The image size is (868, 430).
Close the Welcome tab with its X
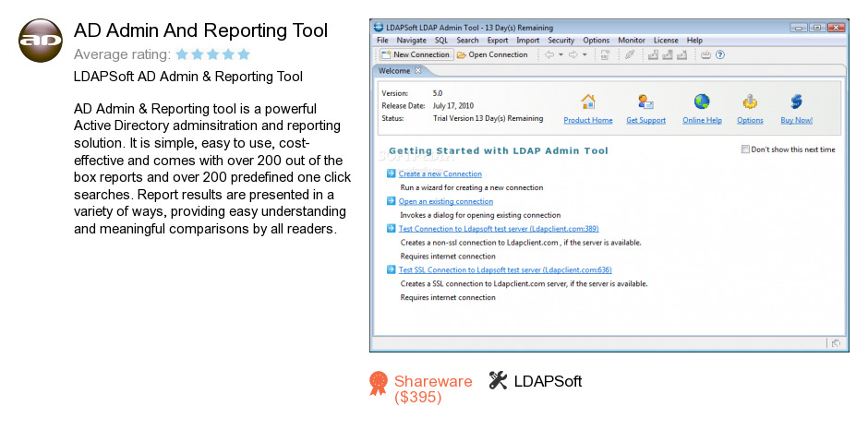(418, 70)
